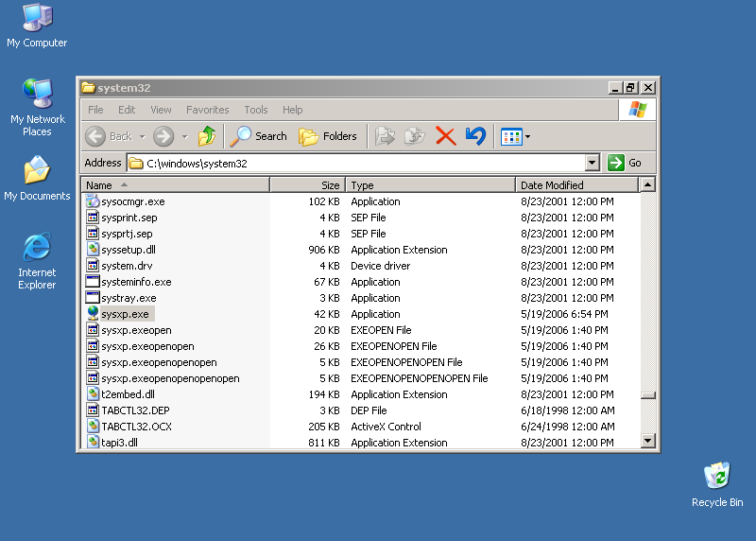The image size is (756, 541).
Task: Sort files by the Name column header
Action: pos(176,185)
